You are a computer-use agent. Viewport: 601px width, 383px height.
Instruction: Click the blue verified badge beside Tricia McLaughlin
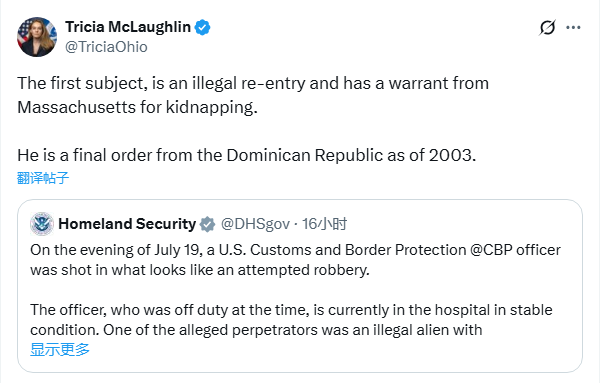[x=202, y=27]
